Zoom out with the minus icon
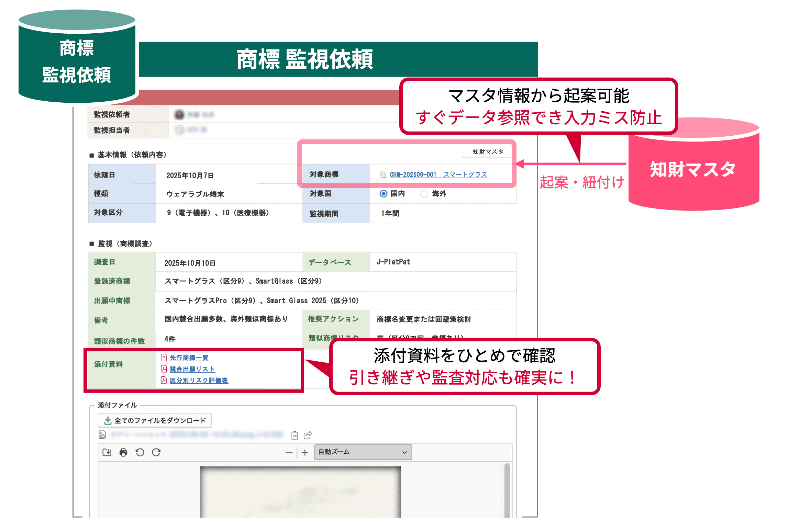 (289, 453)
